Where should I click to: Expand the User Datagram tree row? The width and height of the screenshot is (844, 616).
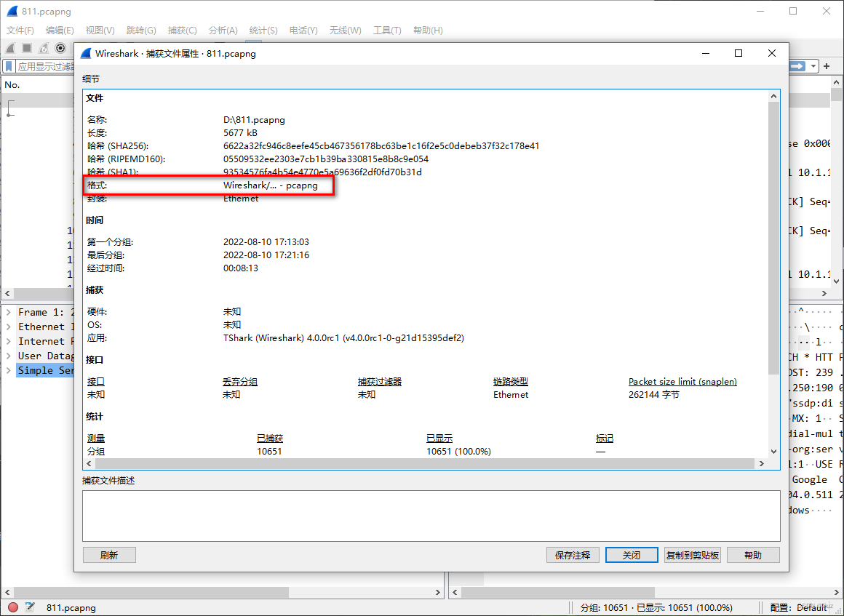click(x=9, y=356)
